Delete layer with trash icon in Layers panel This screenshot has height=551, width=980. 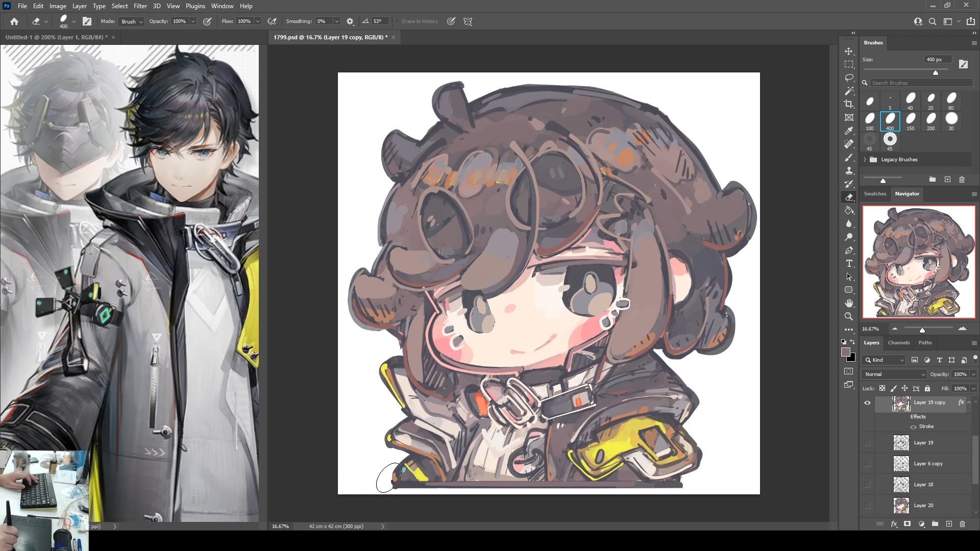pos(962,524)
